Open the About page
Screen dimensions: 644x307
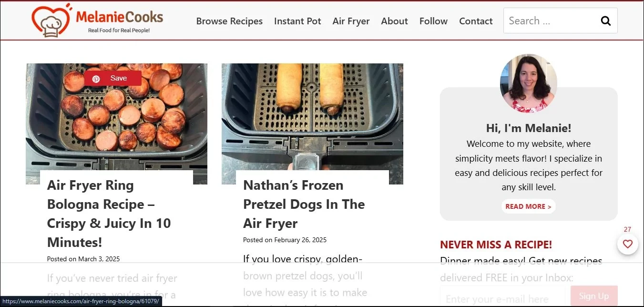pyautogui.click(x=394, y=21)
